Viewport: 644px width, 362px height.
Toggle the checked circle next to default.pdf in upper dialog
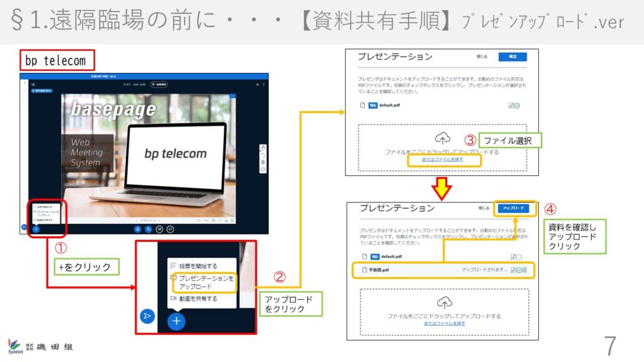click(x=516, y=106)
